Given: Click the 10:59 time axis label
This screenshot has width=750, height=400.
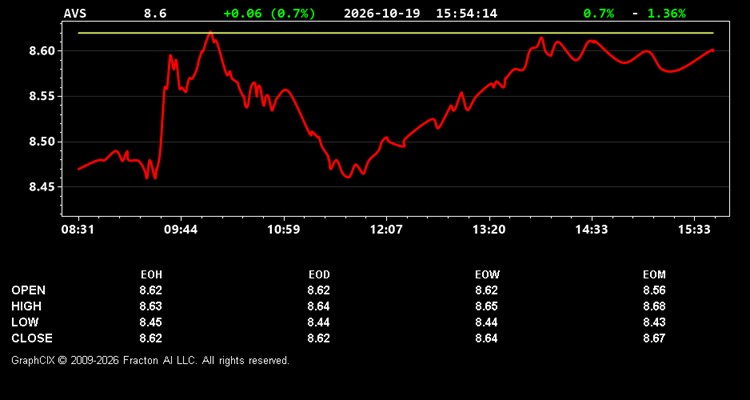Looking at the screenshot, I should [x=283, y=229].
